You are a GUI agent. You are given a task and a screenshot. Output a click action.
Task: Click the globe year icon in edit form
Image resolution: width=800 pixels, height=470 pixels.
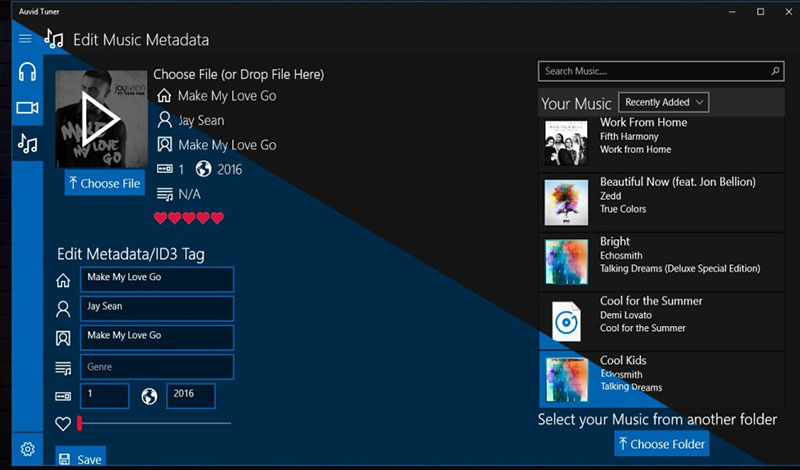149,396
